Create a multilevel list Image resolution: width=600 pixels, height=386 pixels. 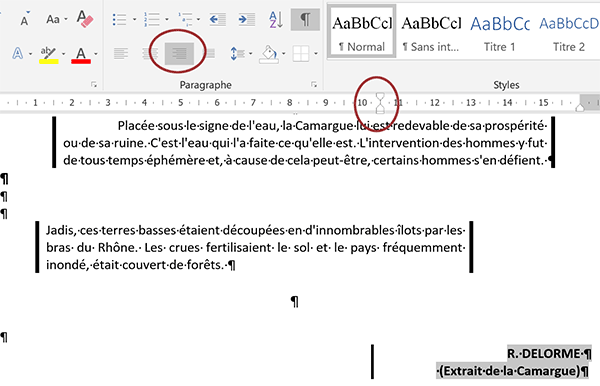185,19
